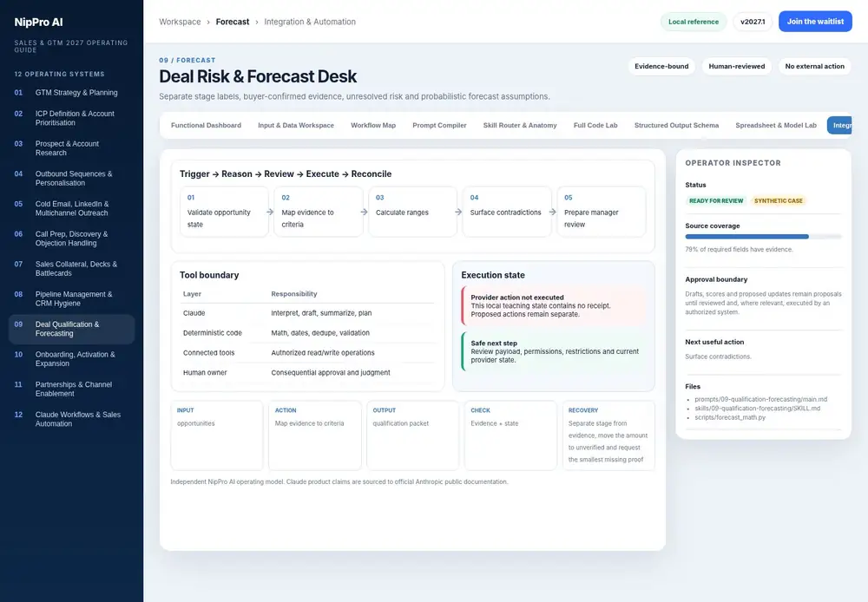
Task: Click arrow between steps 04 and 05
Action: 552,212
